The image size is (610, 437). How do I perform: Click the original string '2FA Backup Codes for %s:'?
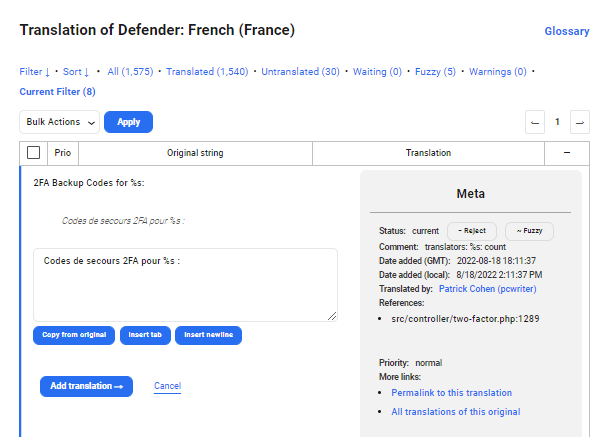coord(89,183)
